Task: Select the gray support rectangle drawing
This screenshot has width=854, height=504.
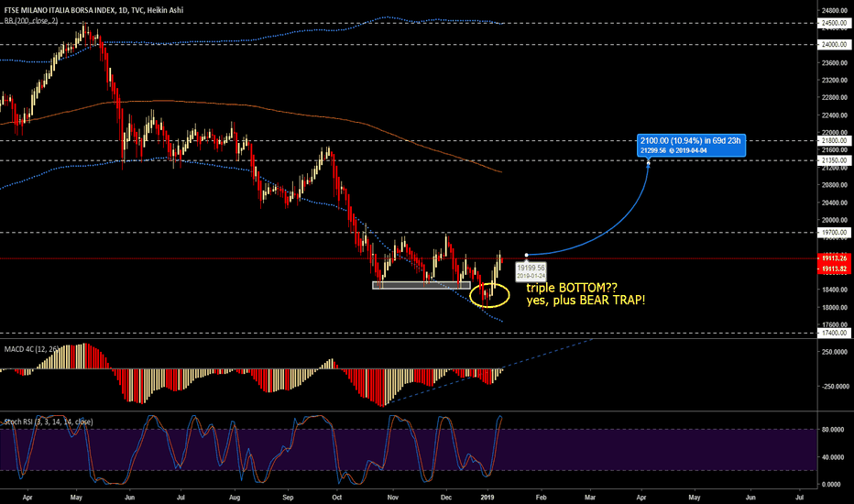Action: (421, 285)
